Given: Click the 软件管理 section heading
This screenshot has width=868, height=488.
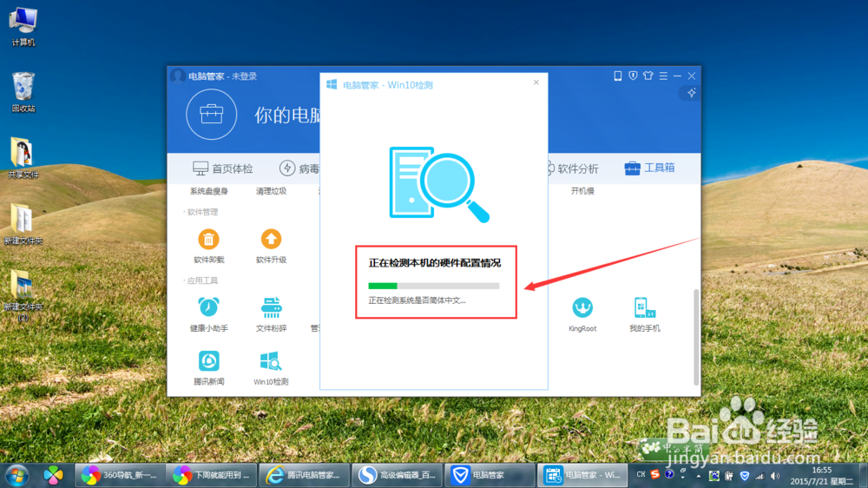Looking at the screenshot, I should coord(202,212).
